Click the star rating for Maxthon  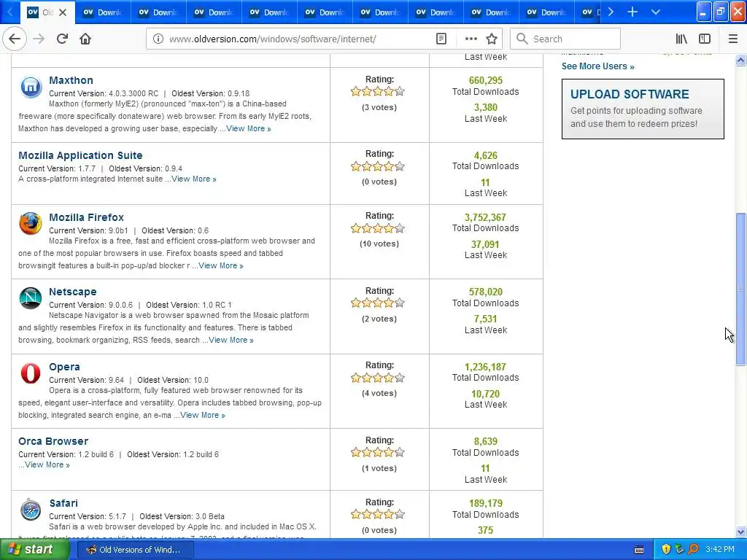tap(378, 91)
